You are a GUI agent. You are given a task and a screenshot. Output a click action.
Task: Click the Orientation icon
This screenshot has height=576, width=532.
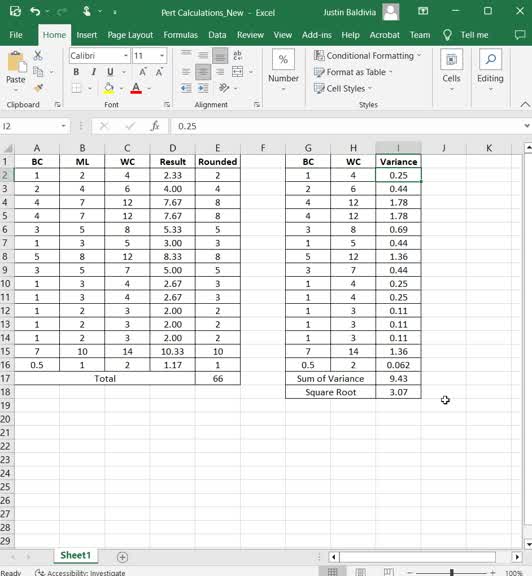[224, 88]
